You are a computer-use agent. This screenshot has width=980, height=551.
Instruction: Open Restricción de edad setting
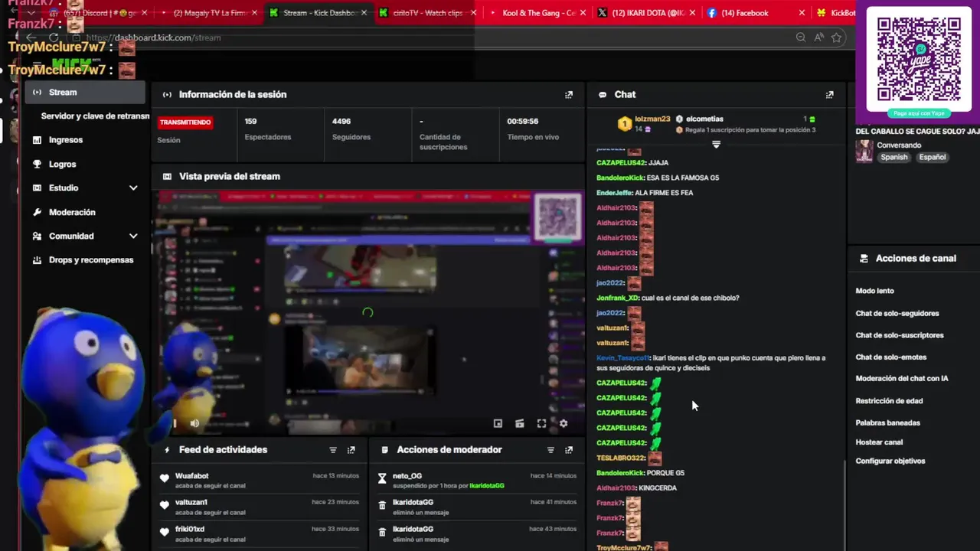pos(889,401)
